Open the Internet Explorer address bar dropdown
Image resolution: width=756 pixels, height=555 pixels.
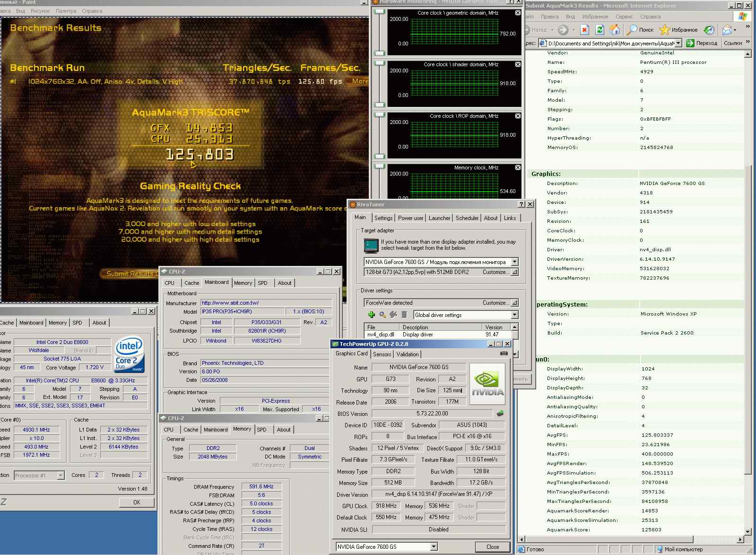678,43
